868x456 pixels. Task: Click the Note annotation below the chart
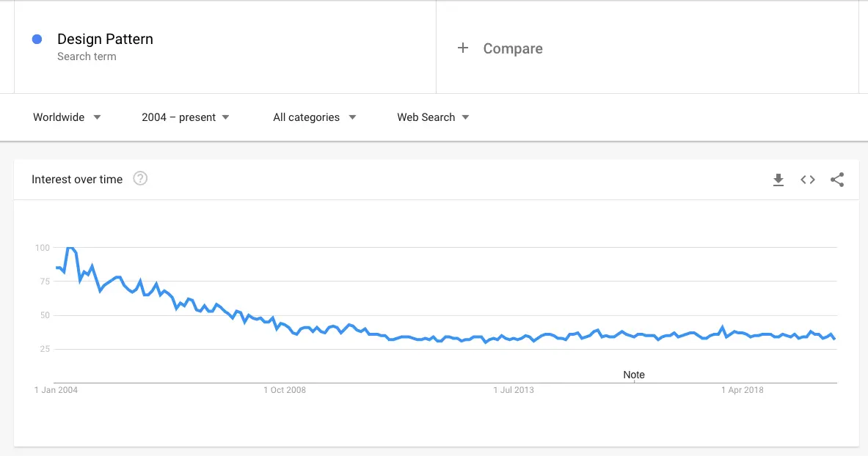pyautogui.click(x=633, y=375)
